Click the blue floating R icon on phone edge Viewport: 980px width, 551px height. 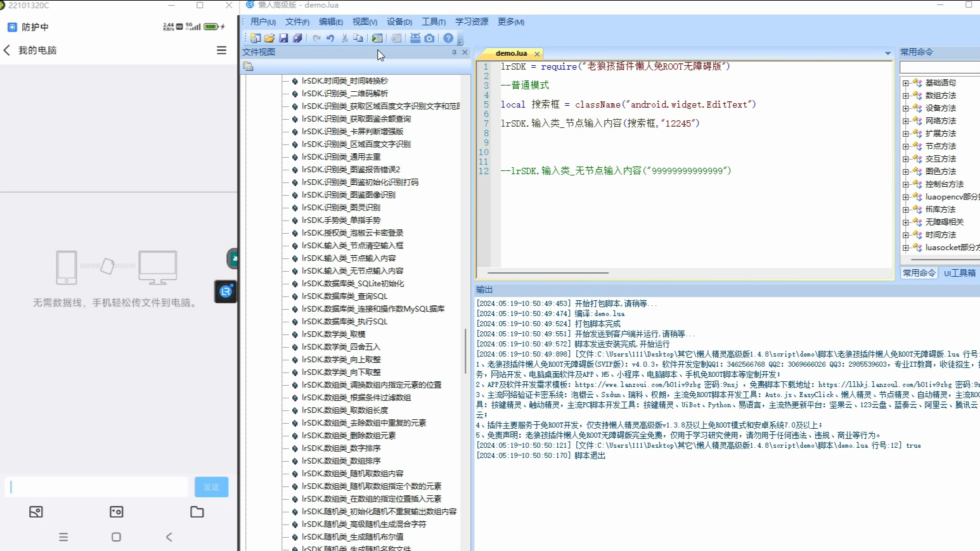(226, 291)
